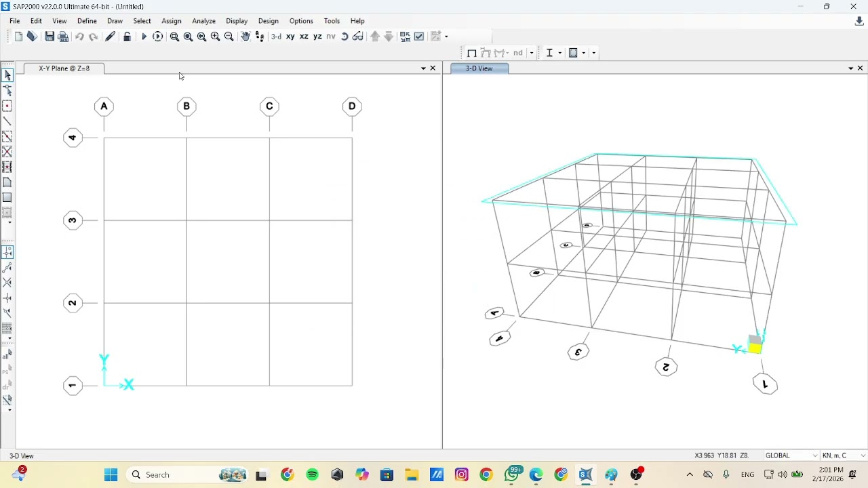Screen dimensions: 868x488
Task: Select the pointer selection tool in the side toolbar
Action: [7, 75]
